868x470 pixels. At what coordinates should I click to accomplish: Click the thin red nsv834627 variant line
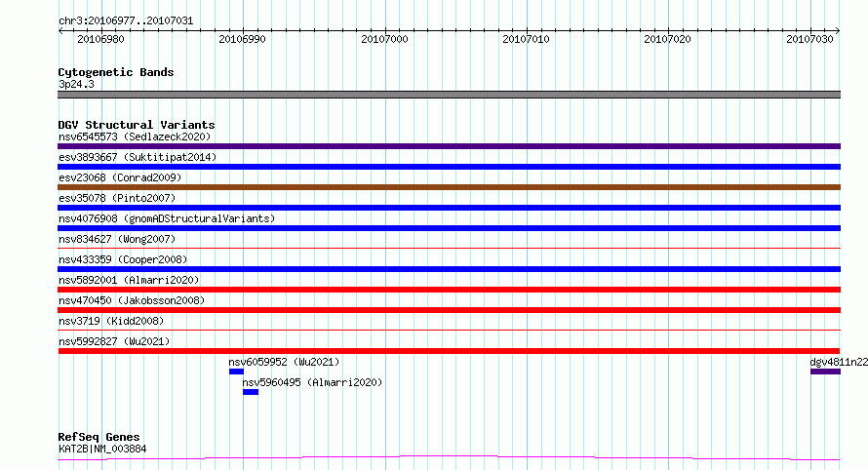449,248
